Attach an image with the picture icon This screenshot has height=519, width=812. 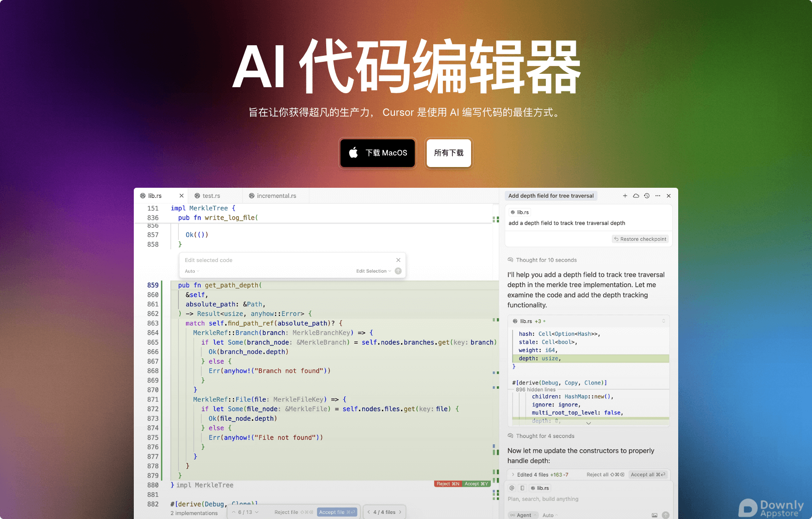pyautogui.click(x=654, y=515)
